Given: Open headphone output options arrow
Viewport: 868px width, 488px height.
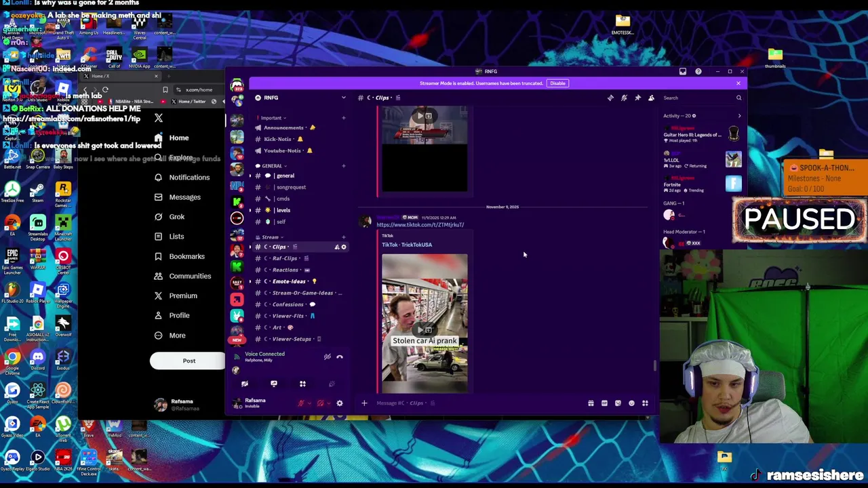Looking at the screenshot, I should pyautogui.click(x=329, y=403).
